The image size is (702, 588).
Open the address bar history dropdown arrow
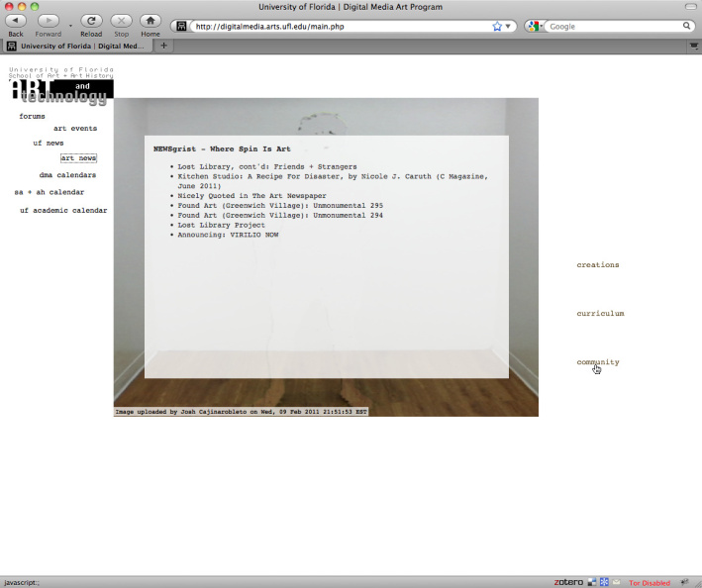point(508,27)
